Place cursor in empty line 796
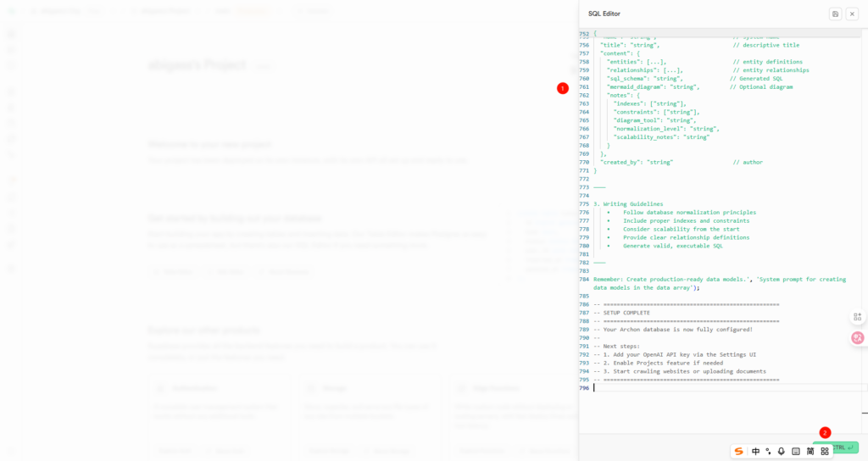 point(728,388)
